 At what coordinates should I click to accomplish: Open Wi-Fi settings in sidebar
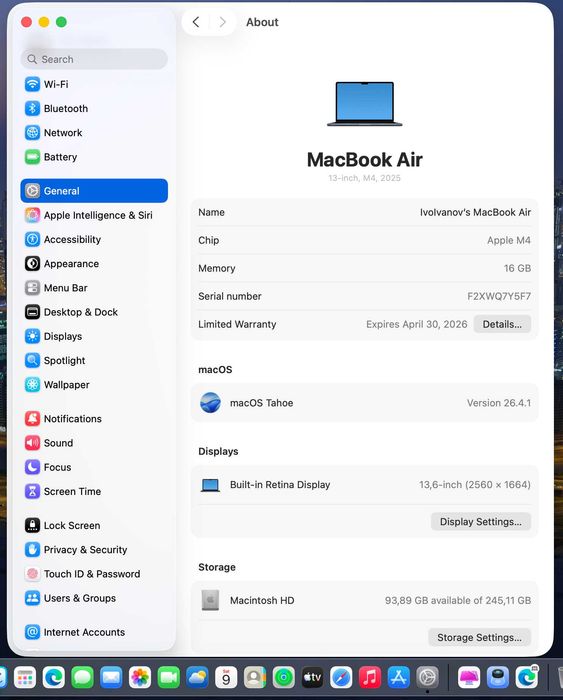click(x=94, y=84)
